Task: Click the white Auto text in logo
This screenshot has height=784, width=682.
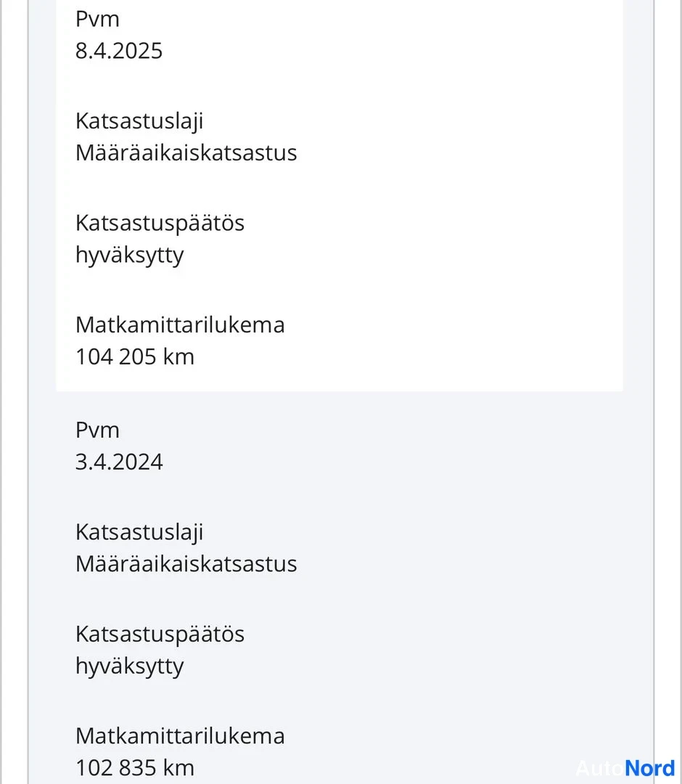Action: click(x=600, y=767)
